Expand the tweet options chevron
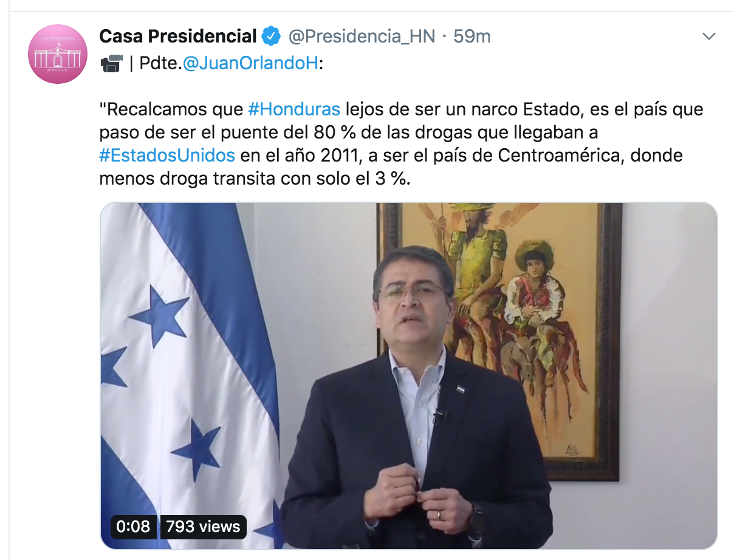The image size is (734, 560). 708,36
